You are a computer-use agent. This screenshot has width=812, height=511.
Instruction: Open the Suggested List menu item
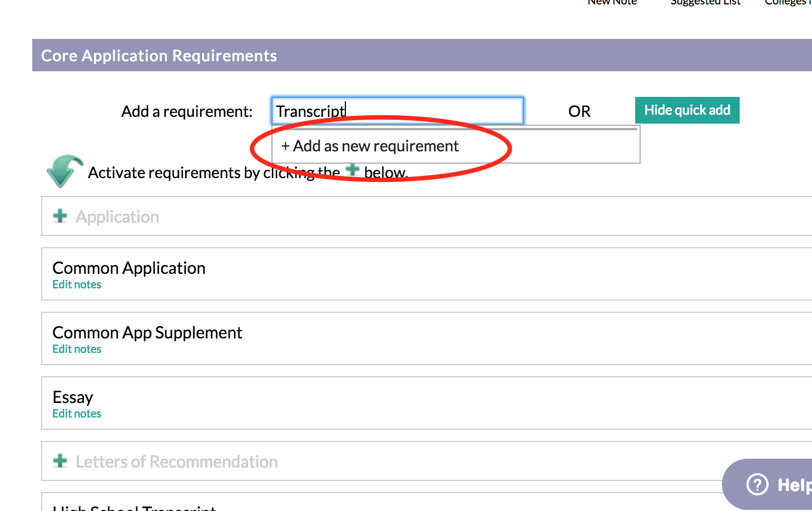pos(705,2)
